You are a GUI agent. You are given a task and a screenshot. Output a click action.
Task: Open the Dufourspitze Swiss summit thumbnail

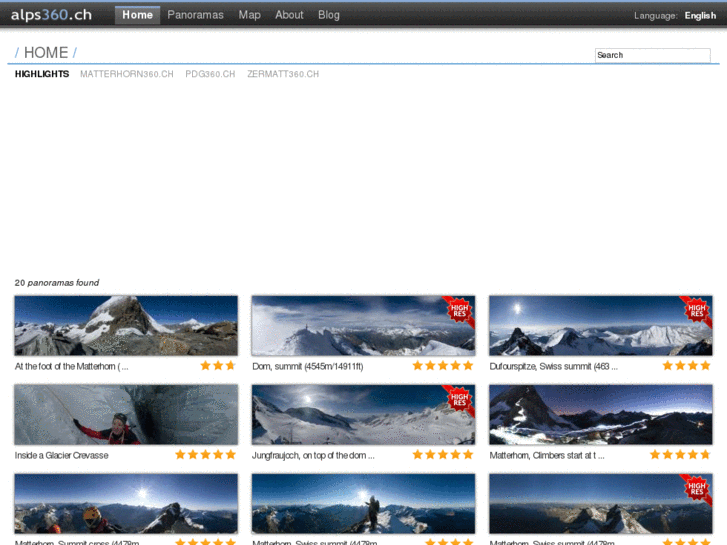pyautogui.click(x=601, y=326)
